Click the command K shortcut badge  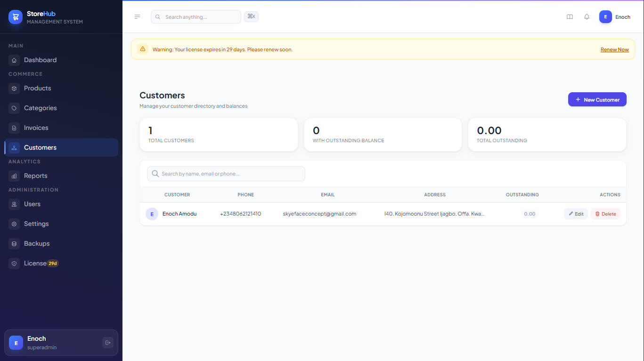pos(251,16)
